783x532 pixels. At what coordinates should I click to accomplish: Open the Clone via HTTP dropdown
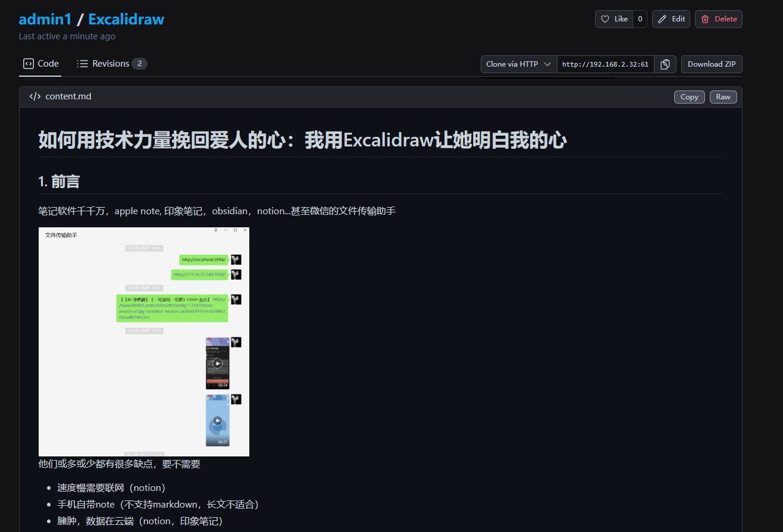pos(518,64)
